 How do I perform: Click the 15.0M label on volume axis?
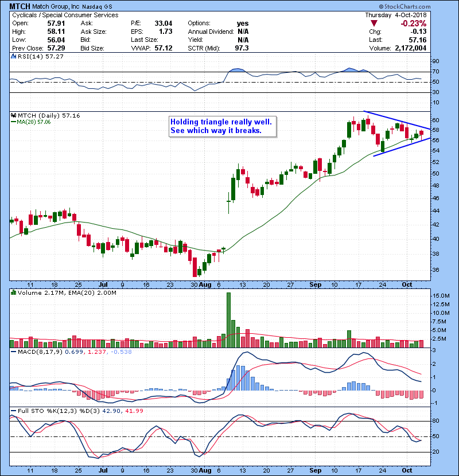coord(441,296)
